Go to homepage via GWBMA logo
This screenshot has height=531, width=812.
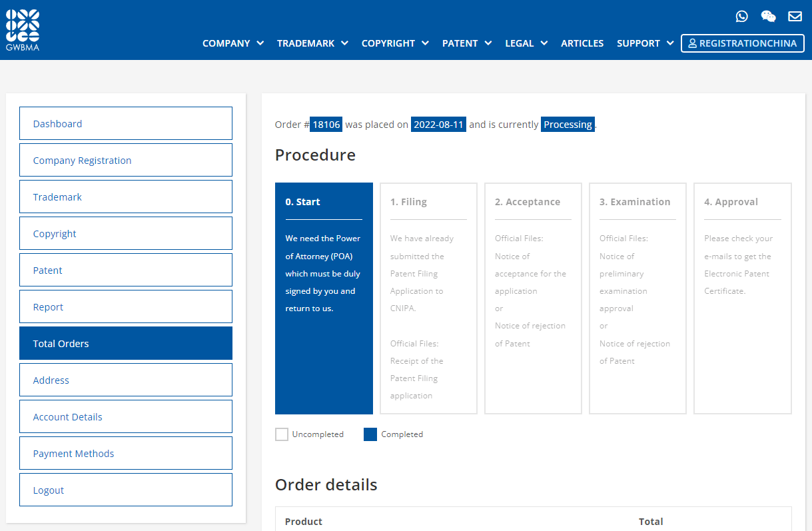tap(23, 31)
